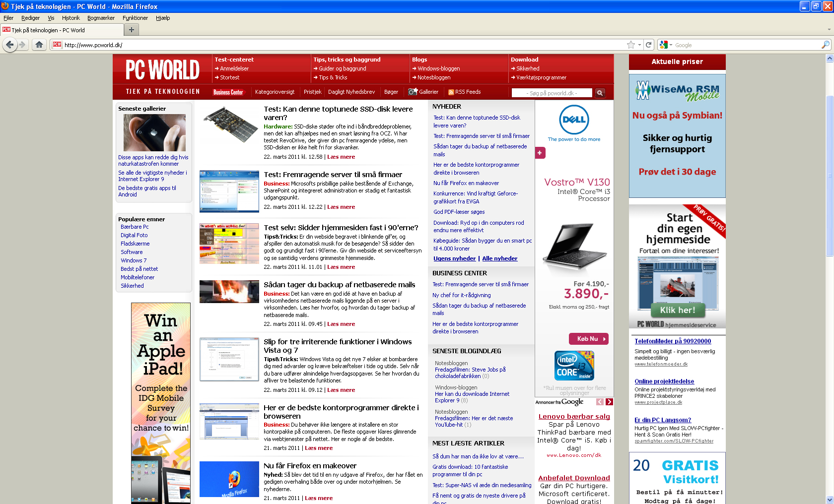Open 'Daglig Nyhedsbrev' in navigation bar

pyautogui.click(x=351, y=92)
